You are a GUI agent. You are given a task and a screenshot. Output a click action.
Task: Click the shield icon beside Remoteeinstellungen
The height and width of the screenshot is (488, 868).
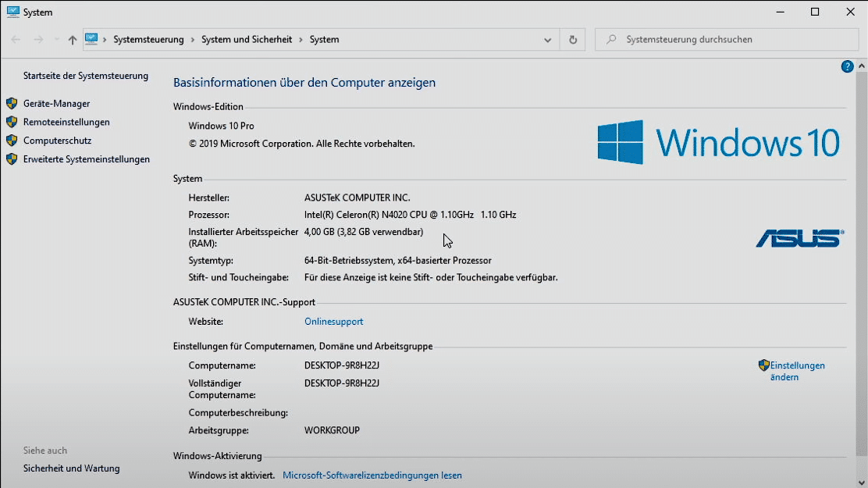click(12, 122)
